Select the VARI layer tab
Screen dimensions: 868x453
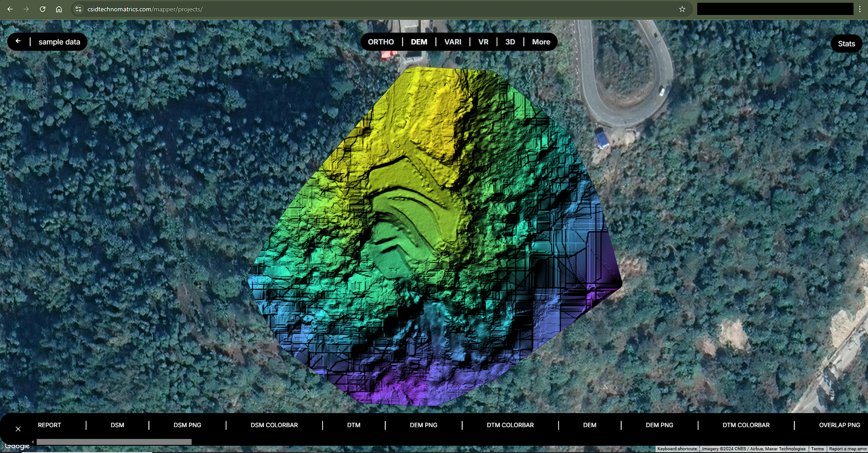click(453, 42)
